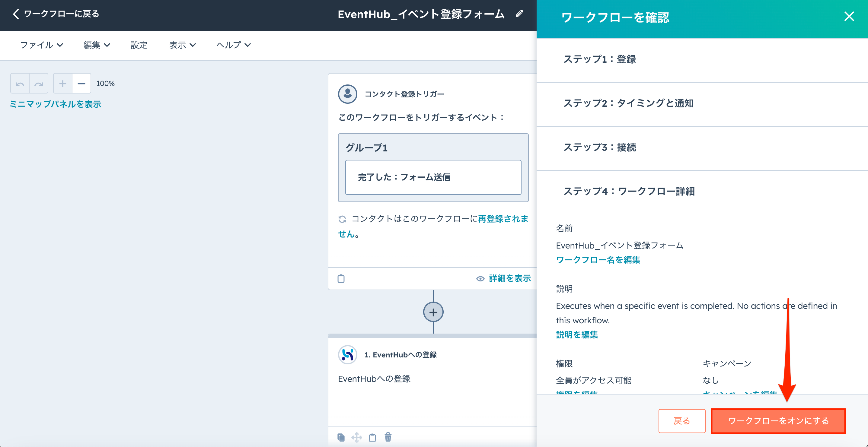This screenshot has width=868, height=447.
Task: Select the 完了した：フォーム送信 trigger filter
Action: click(x=433, y=177)
